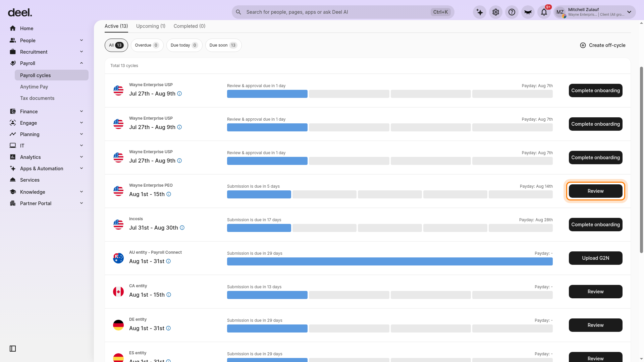The width and height of the screenshot is (644, 362).
Task: Click the 'Total 13 cycles' text
Action: coord(124,66)
